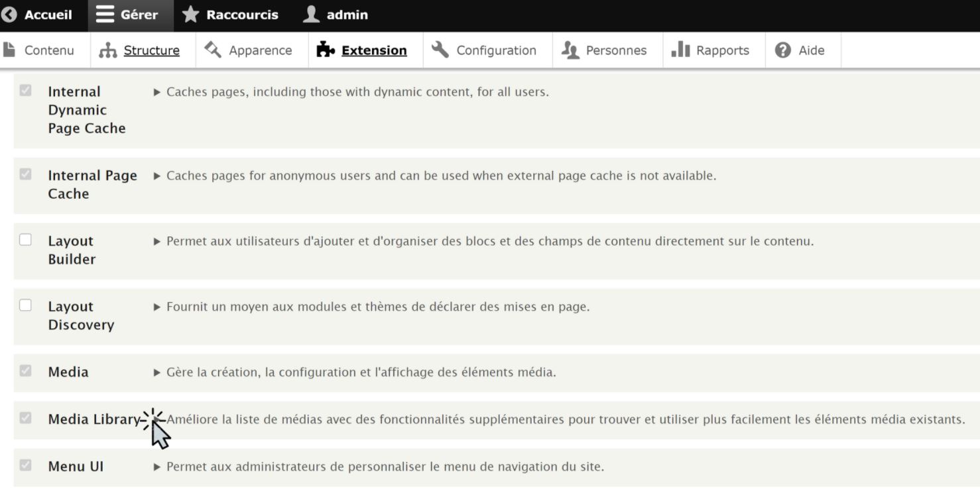The image size is (980, 493).
Task: Expand the Internal Page Cache description
Action: pos(157,176)
